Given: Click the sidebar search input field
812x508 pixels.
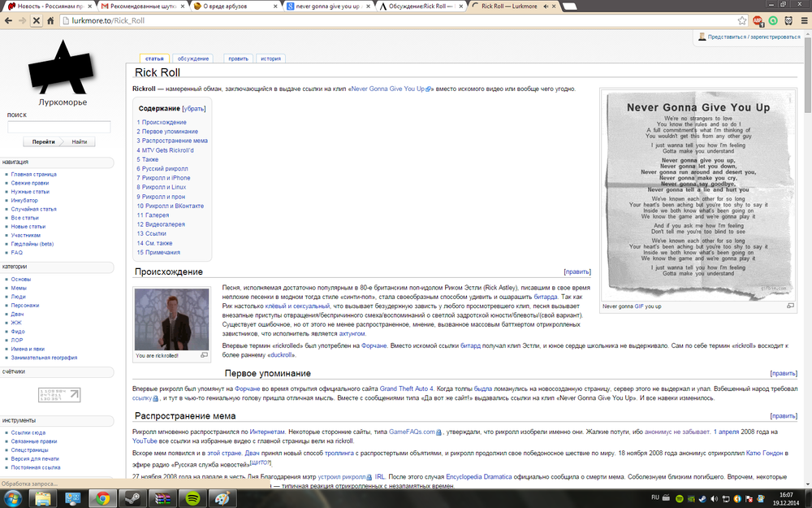Looking at the screenshot, I should (x=59, y=127).
